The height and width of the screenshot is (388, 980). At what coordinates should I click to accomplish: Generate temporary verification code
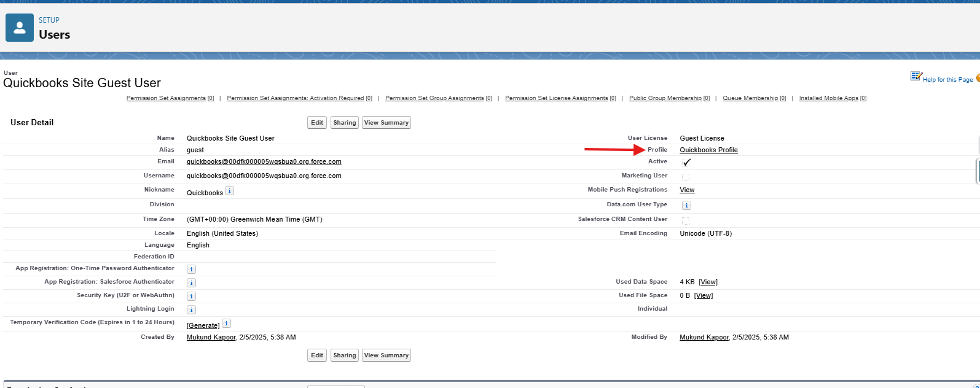pos(203,326)
